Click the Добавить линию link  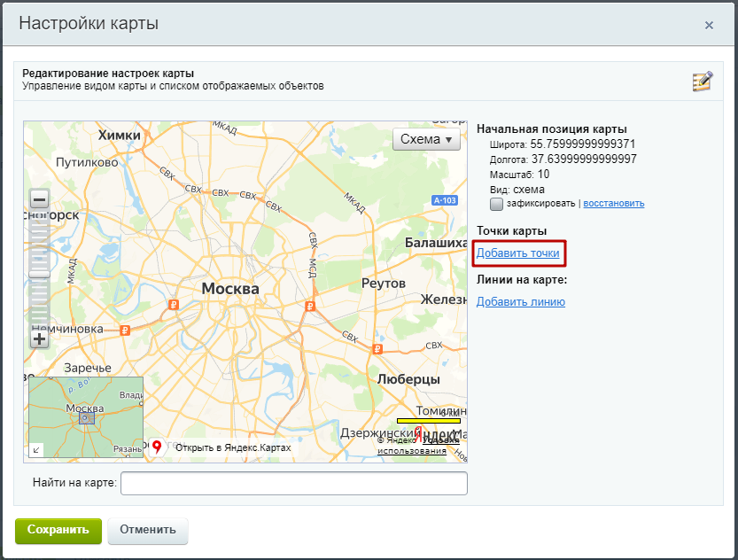point(521,301)
